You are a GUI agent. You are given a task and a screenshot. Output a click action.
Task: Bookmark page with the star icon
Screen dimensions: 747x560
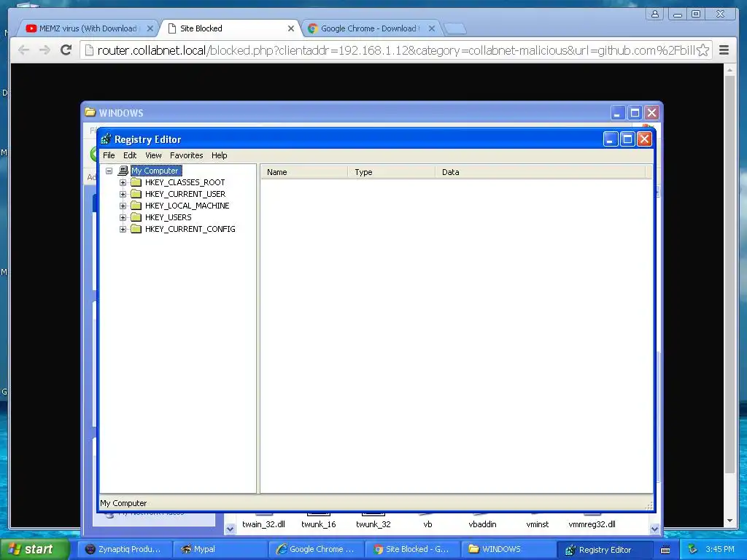[703, 50]
